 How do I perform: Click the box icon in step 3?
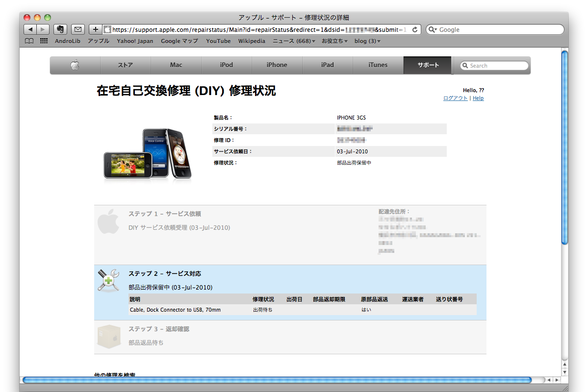coord(109,336)
